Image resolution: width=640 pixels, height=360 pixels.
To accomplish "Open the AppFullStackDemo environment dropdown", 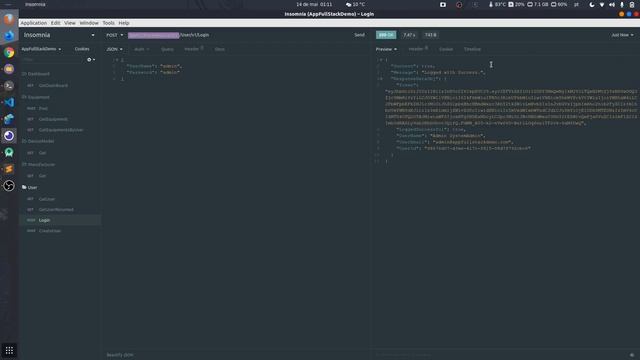I will 41,49.
